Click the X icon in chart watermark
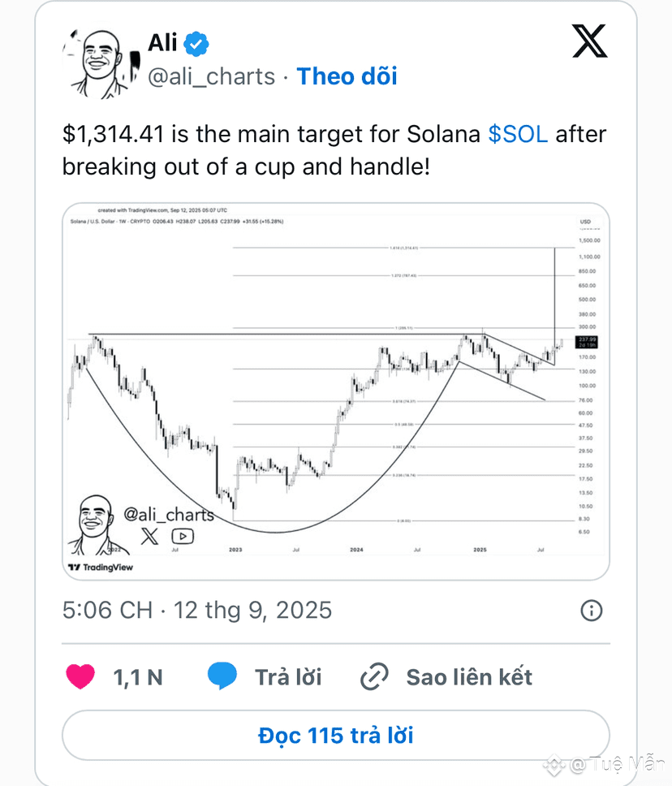Viewport: 672px width, 786px height. (x=149, y=537)
